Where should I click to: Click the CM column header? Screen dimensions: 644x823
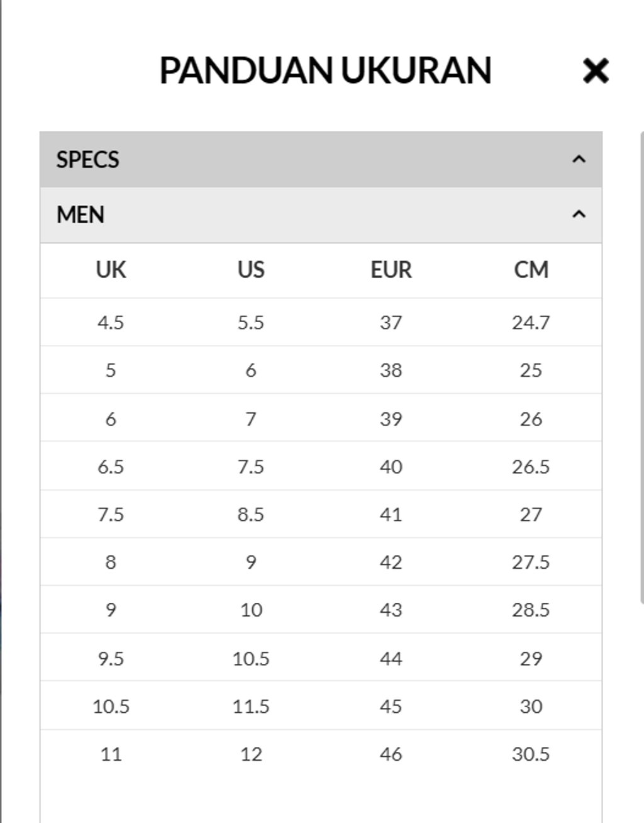click(x=531, y=270)
